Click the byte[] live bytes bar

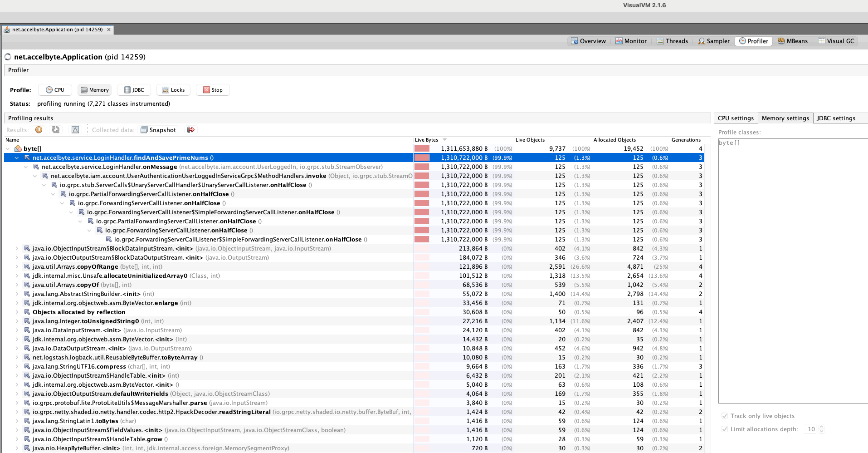pyautogui.click(x=422, y=148)
